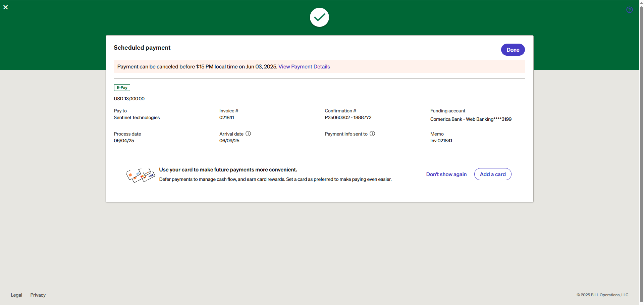Click the info icon beside Arrival date
This screenshot has height=305, width=644.
248,134
